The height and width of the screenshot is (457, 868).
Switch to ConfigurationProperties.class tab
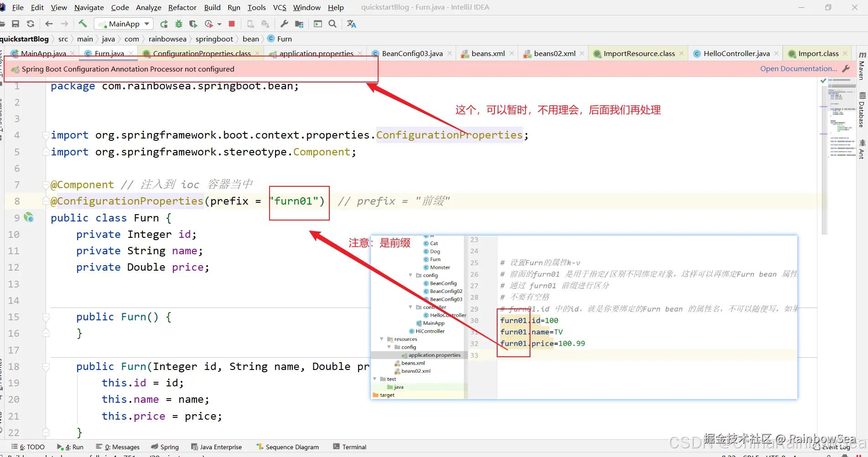coord(202,53)
